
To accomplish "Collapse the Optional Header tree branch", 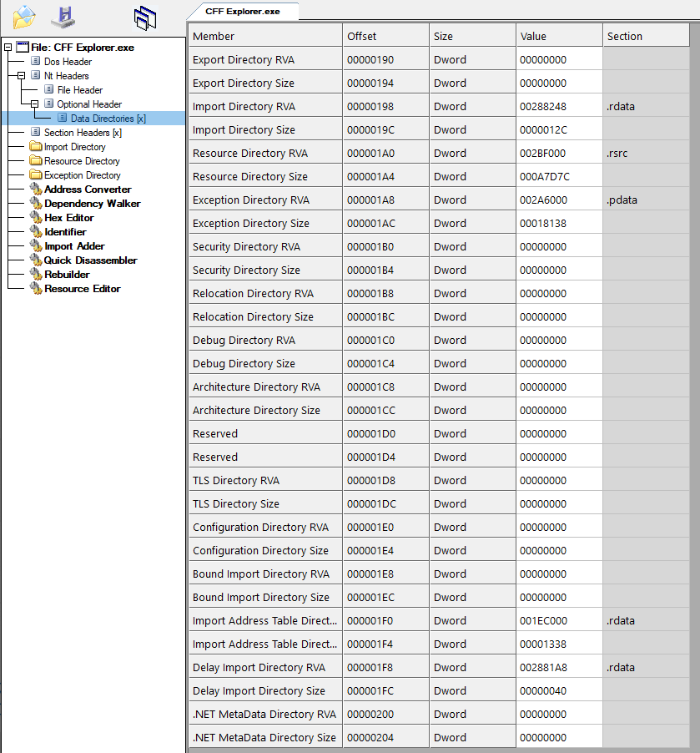I will (x=34, y=104).
